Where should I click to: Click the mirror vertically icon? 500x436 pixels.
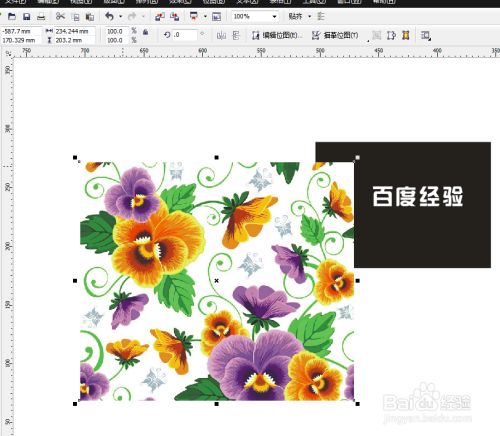tap(236, 35)
